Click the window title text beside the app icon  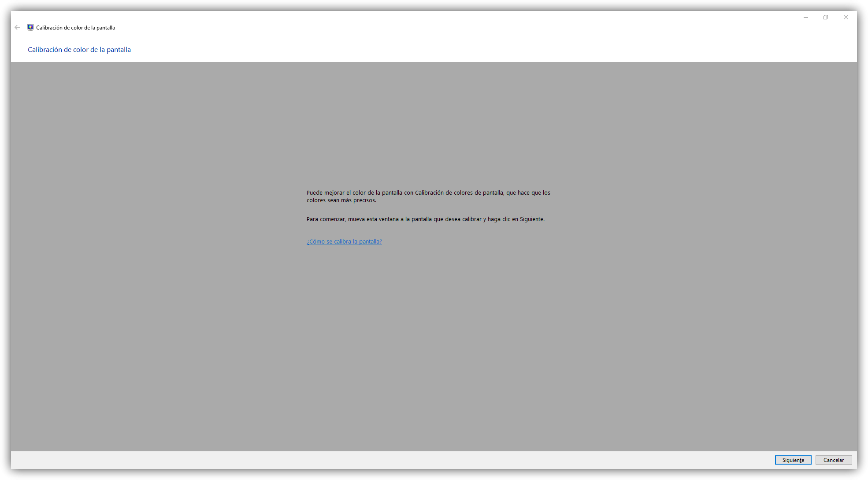coord(75,28)
